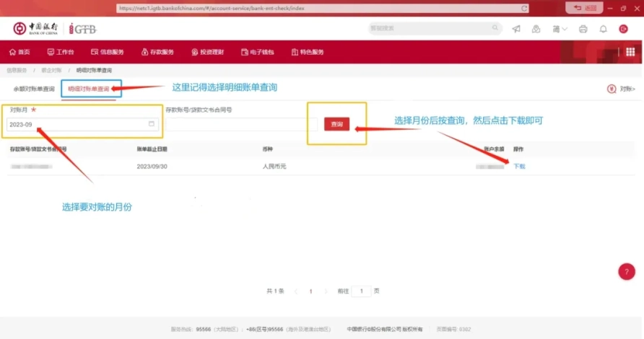Viewport: 644px width, 339px height.
Task: Open the red help question button
Action: point(627,271)
